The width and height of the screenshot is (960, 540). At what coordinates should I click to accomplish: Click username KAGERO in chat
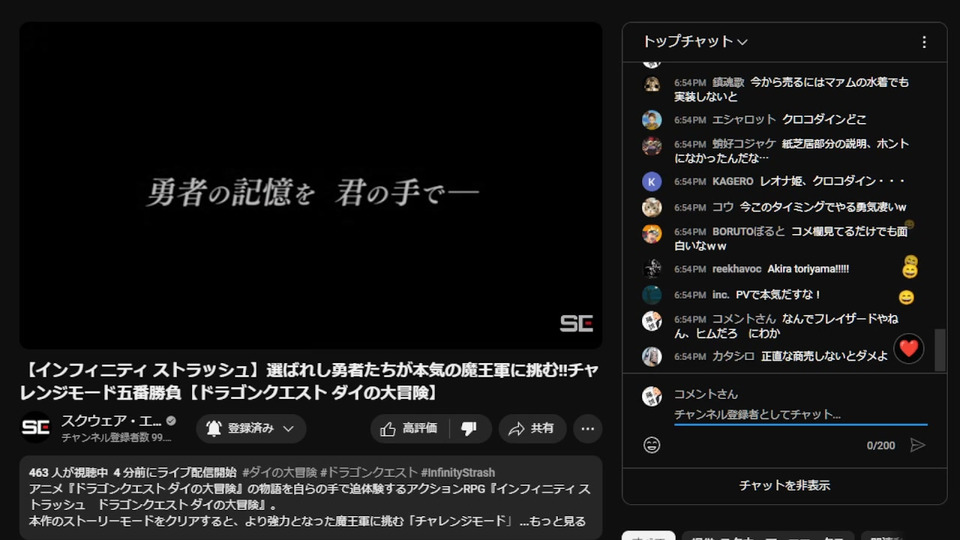(733, 181)
